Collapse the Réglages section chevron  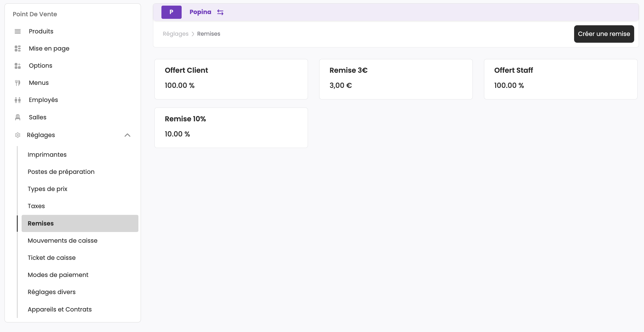[x=127, y=135]
